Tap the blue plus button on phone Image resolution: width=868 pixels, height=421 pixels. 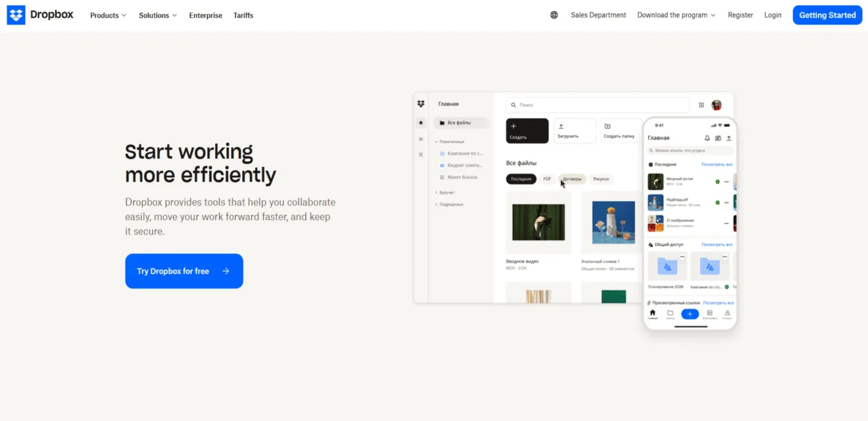tap(690, 314)
